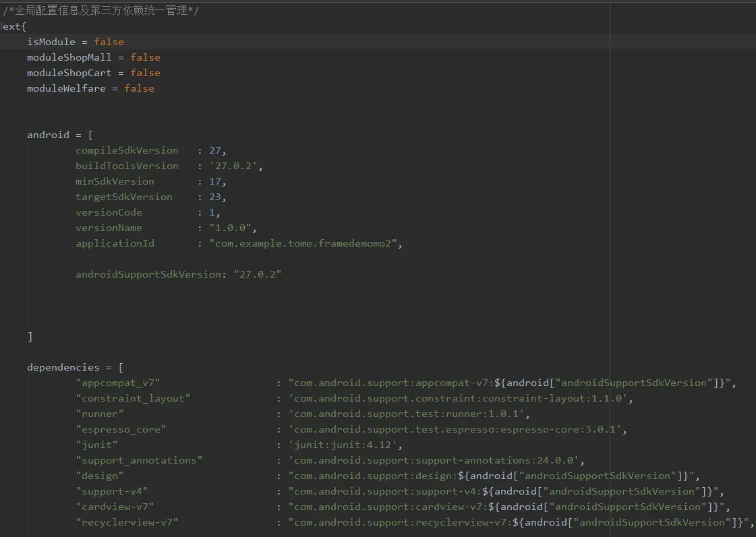Click the moduleShopMall variable name
Screen dimensions: 756x537
pyautogui.click(x=69, y=57)
